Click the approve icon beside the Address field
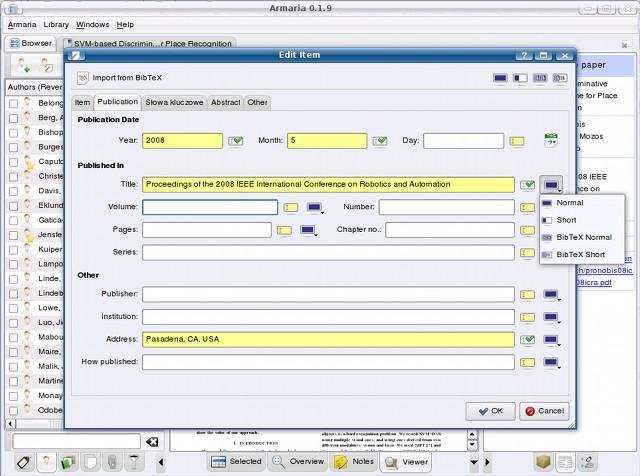The image size is (640, 476). 527,340
